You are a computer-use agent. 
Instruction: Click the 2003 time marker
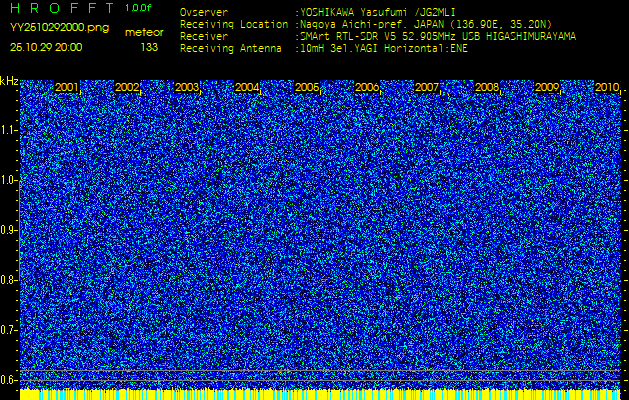point(187,87)
